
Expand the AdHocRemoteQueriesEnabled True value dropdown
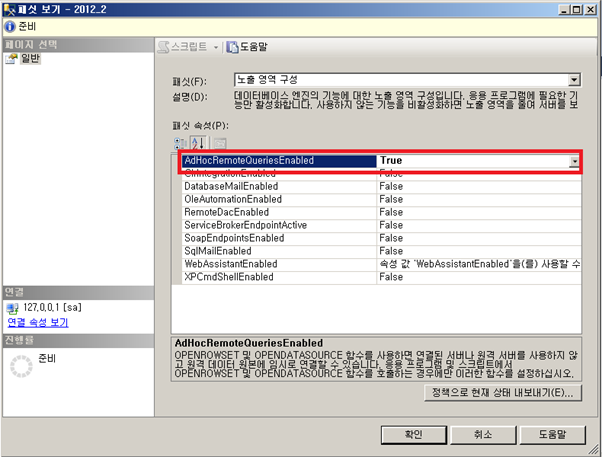tap(575, 160)
